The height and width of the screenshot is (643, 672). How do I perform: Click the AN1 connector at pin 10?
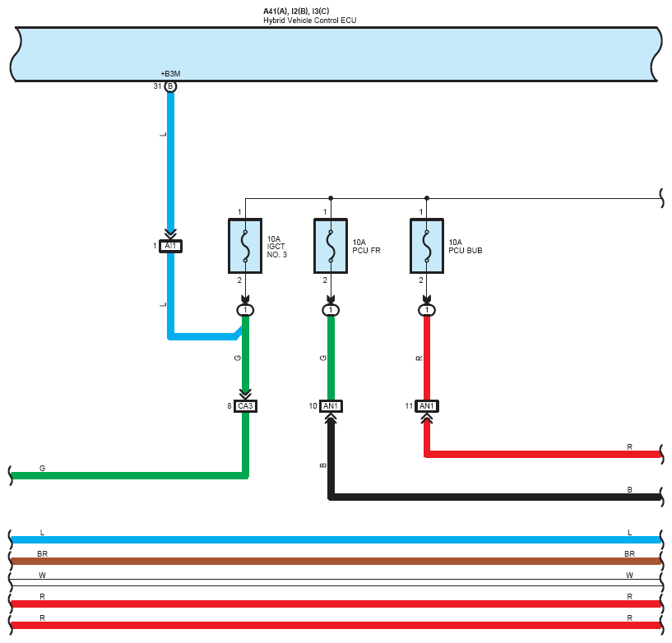tap(331, 406)
